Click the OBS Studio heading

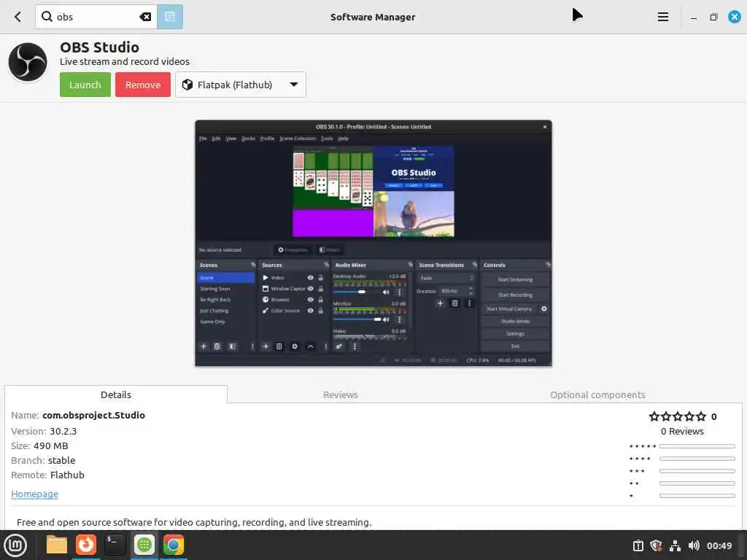coord(99,47)
